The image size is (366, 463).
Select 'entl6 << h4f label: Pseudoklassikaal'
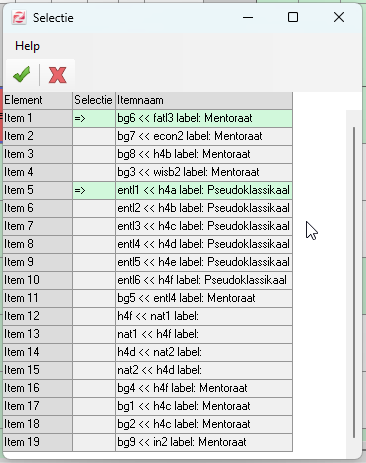[204, 280]
